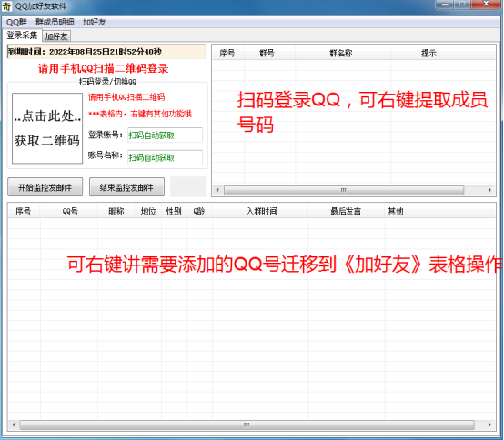This screenshot has width=504, height=440.
Task: Click group table scroll left arrow
Action: (x=217, y=190)
